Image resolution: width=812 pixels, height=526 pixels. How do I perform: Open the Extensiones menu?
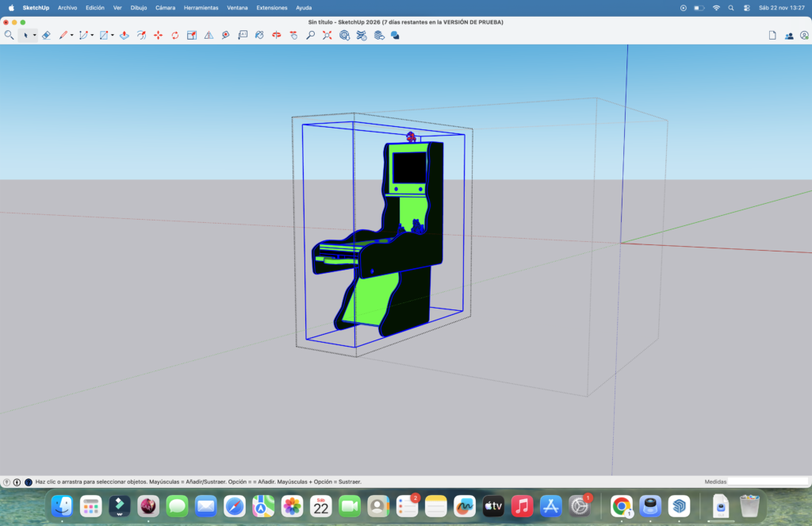[272, 7]
